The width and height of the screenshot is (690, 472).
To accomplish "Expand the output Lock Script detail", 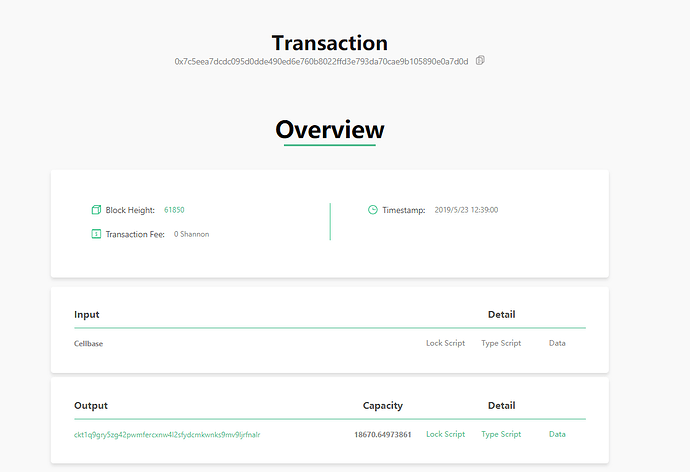I will tap(445, 434).
